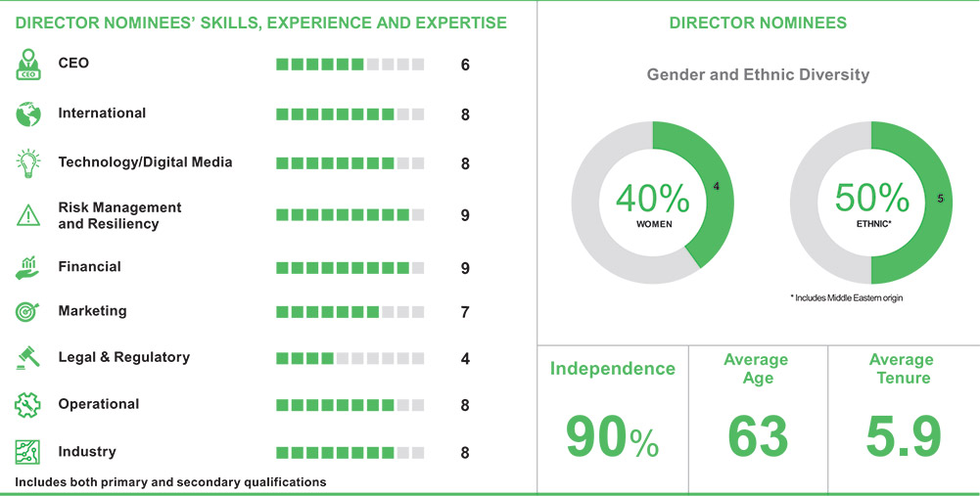The width and height of the screenshot is (980, 496).
Task: Click the CEO person icon
Action: (x=27, y=65)
